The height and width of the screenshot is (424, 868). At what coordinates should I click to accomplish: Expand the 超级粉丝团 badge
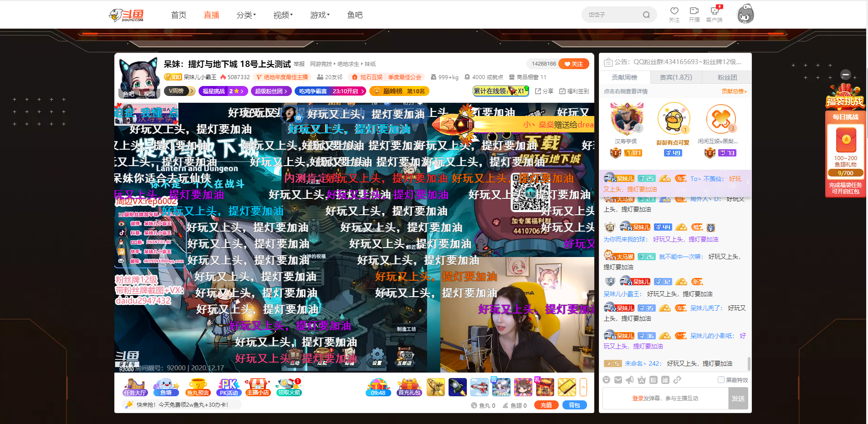pyautogui.click(x=271, y=91)
